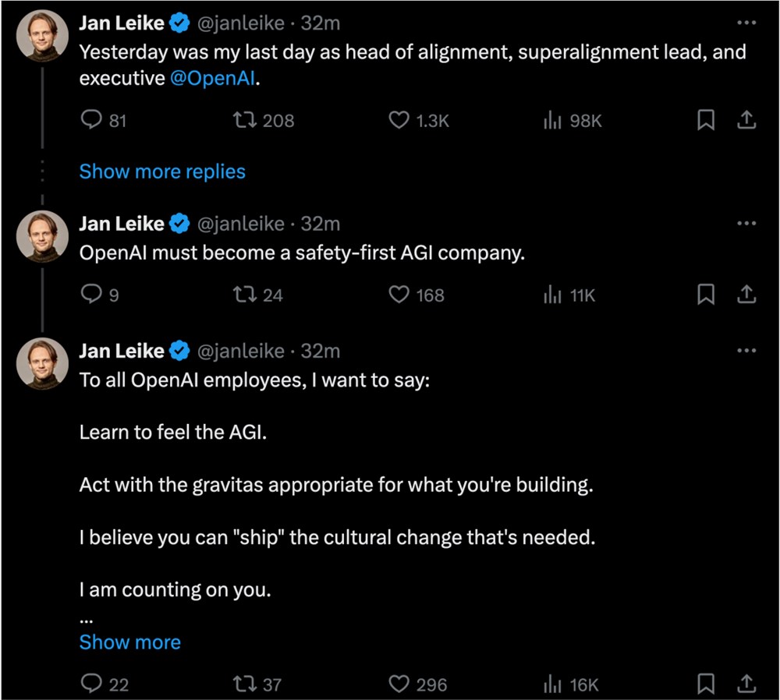Open more options on 'safety-first AGI' tweet
The width and height of the screenshot is (780, 700).
pos(746,224)
